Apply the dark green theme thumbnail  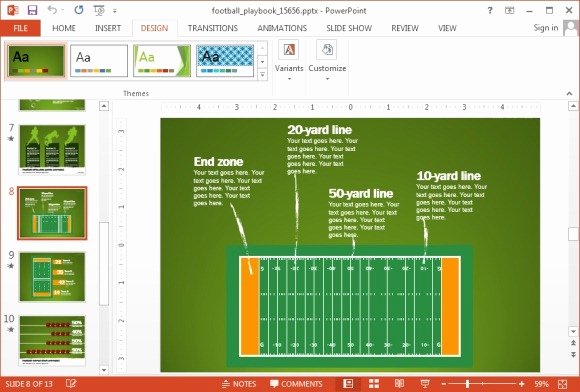[x=36, y=61]
